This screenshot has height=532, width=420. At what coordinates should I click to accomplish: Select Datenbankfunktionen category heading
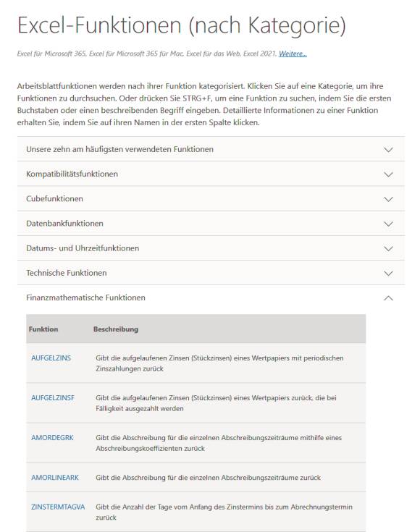(x=64, y=224)
